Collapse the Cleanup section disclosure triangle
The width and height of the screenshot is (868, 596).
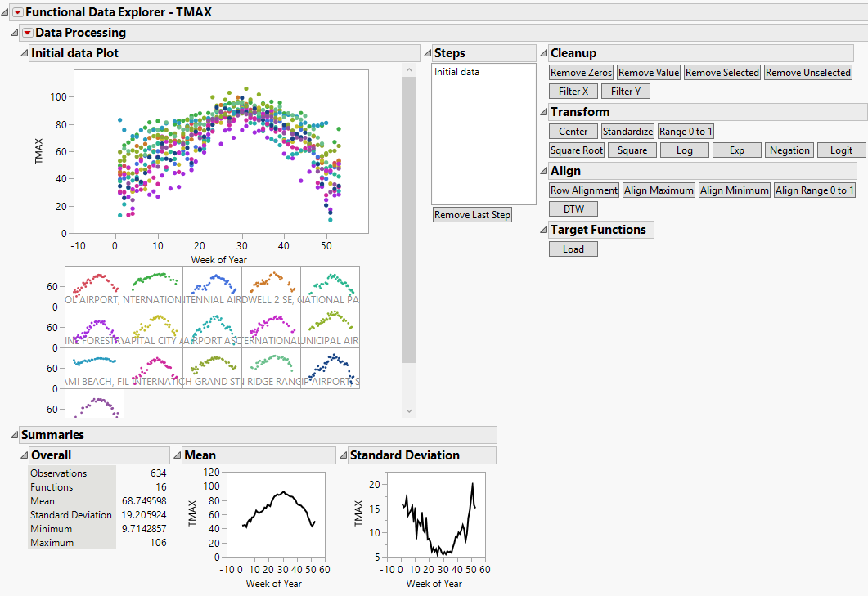[543, 53]
